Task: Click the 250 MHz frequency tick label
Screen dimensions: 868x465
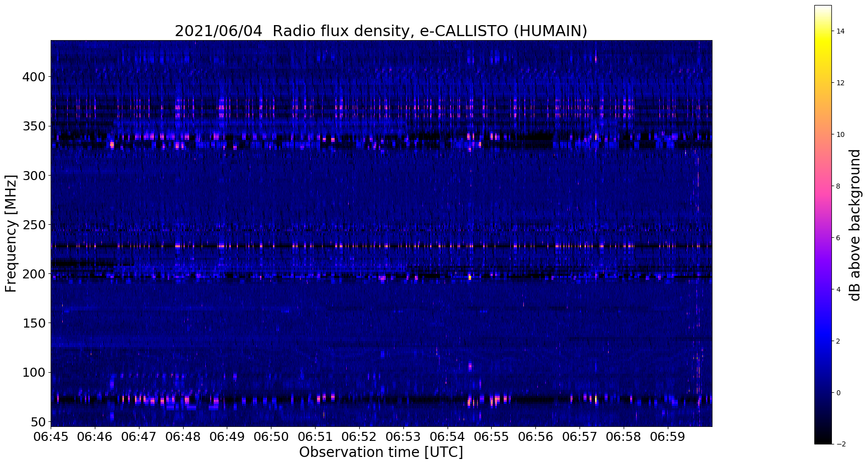Action: [34, 225]
